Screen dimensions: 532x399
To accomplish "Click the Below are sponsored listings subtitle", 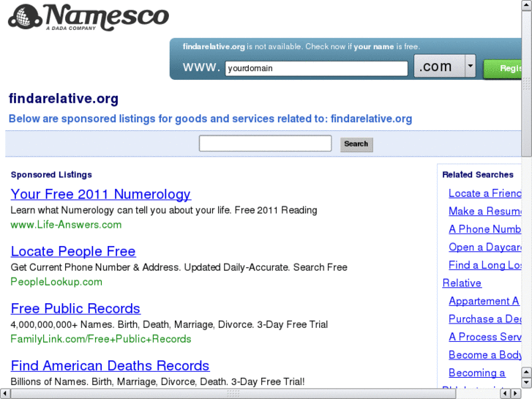I will (x=210, y=119).
